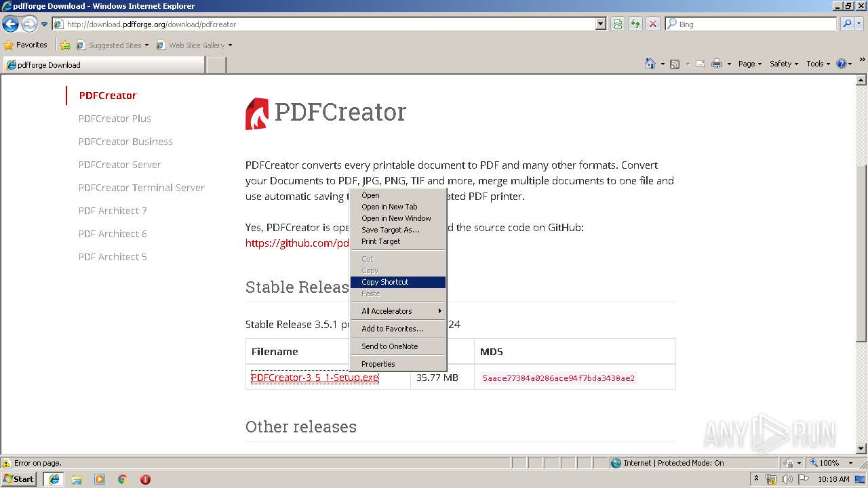
Task: Click the Home icon in command bar
Action: [650, 64]
